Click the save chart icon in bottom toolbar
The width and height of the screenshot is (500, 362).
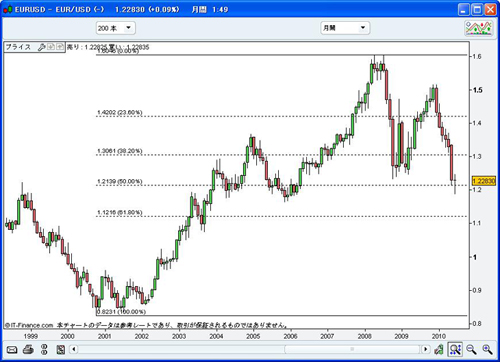(x=61, y=350)
